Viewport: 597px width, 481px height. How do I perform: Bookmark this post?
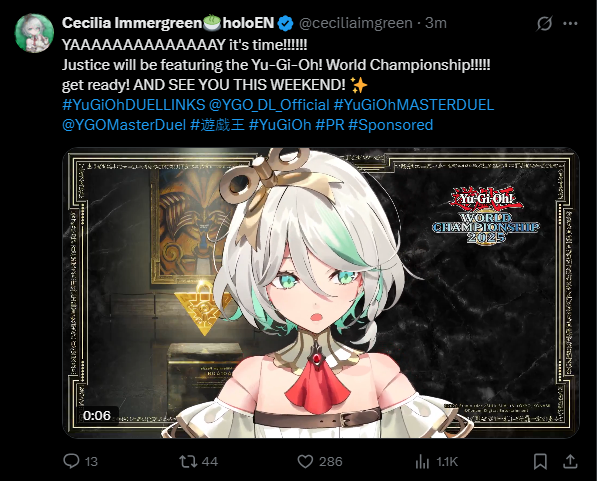click(540, 462)
